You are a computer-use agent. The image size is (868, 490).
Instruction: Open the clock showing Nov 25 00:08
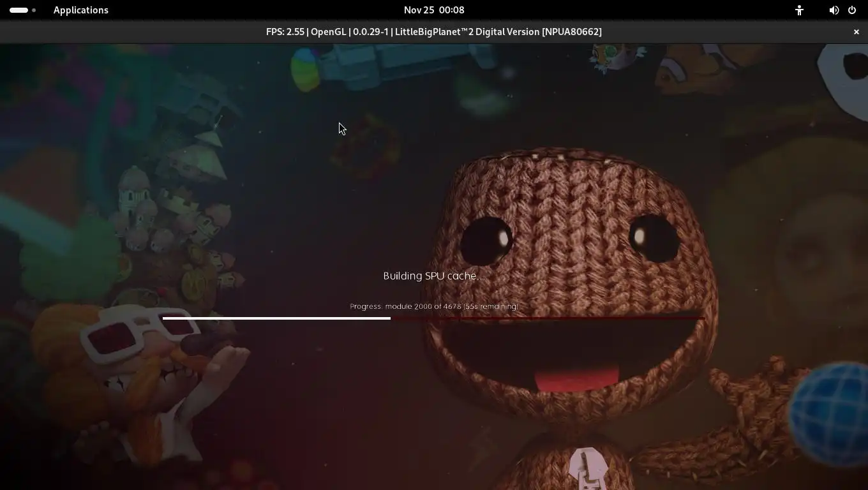434,10
